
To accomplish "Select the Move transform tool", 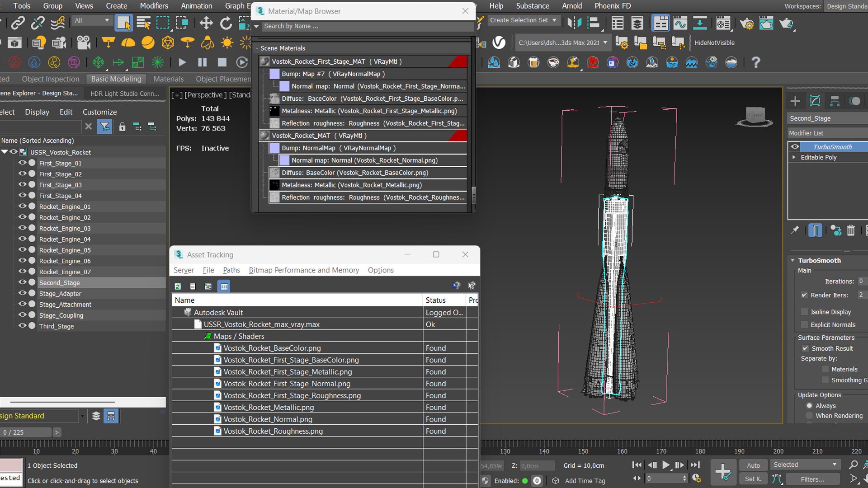I will (206, 23).
